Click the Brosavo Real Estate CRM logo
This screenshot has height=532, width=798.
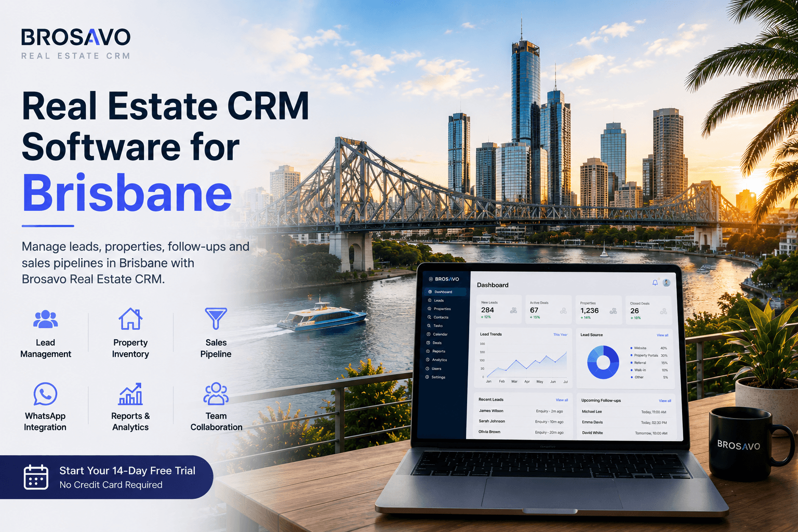pos(76,44)
